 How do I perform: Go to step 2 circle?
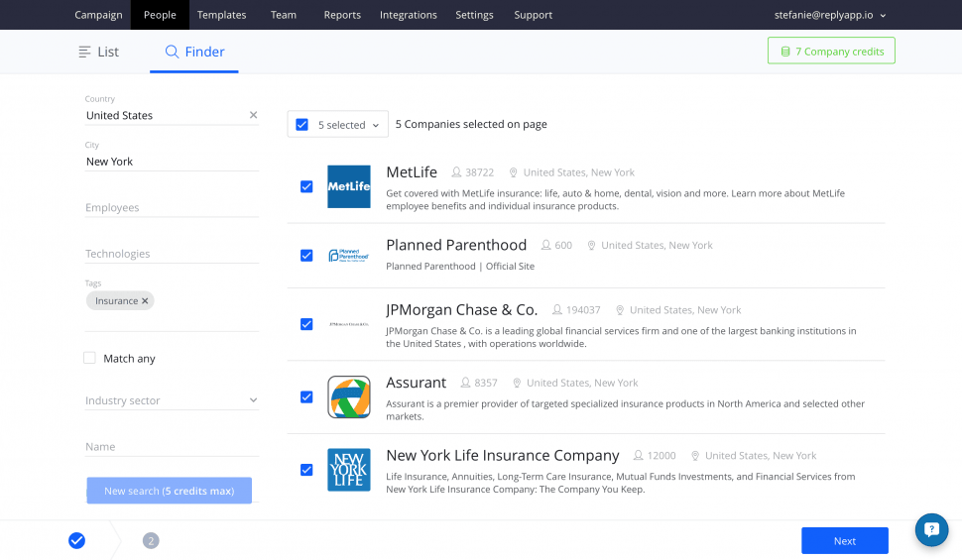coord(151,540)
